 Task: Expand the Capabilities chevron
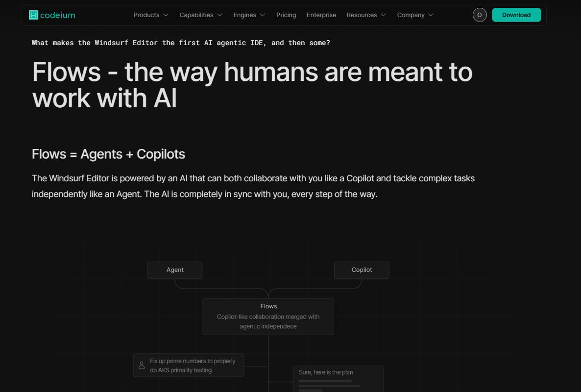pyautogui.click(x=219, y=15)
